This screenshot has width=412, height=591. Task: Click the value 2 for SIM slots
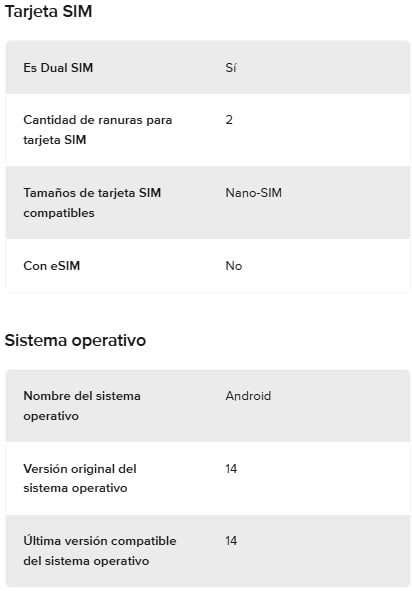tap(229, 120)
